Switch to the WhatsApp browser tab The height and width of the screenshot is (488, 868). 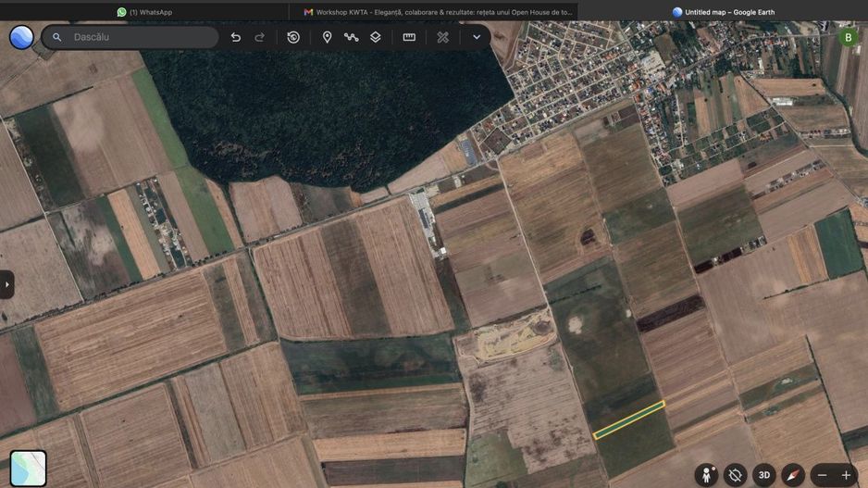coord(144,12)
